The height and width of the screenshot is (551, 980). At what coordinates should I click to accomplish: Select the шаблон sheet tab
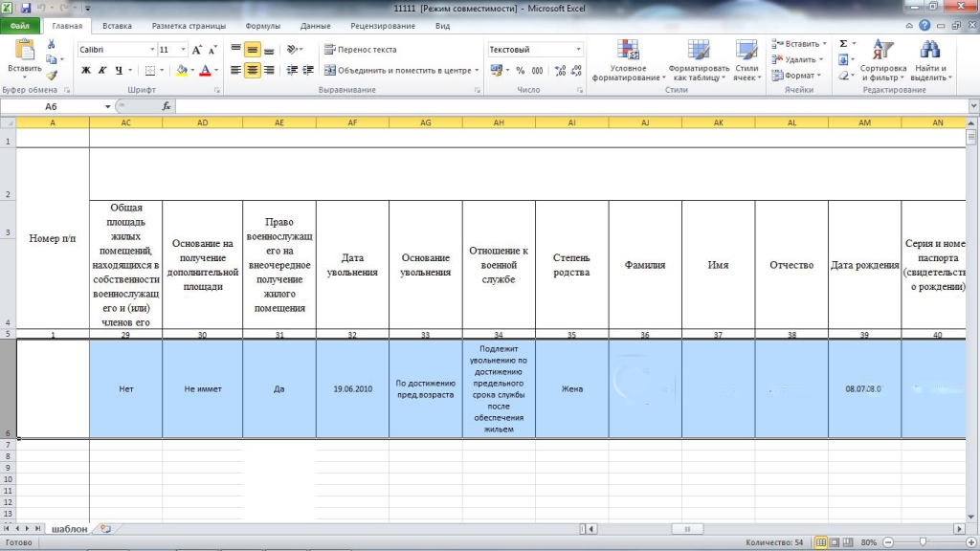pos(69,528)
